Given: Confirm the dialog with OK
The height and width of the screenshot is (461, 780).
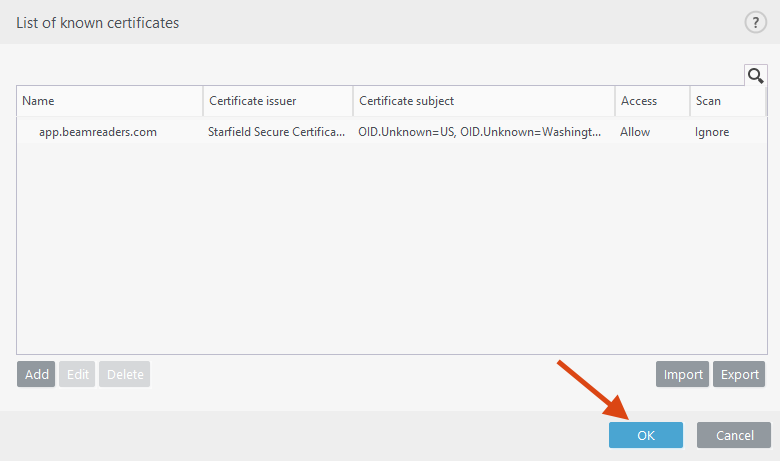Looking at the screenshot, I should point(645,435).
